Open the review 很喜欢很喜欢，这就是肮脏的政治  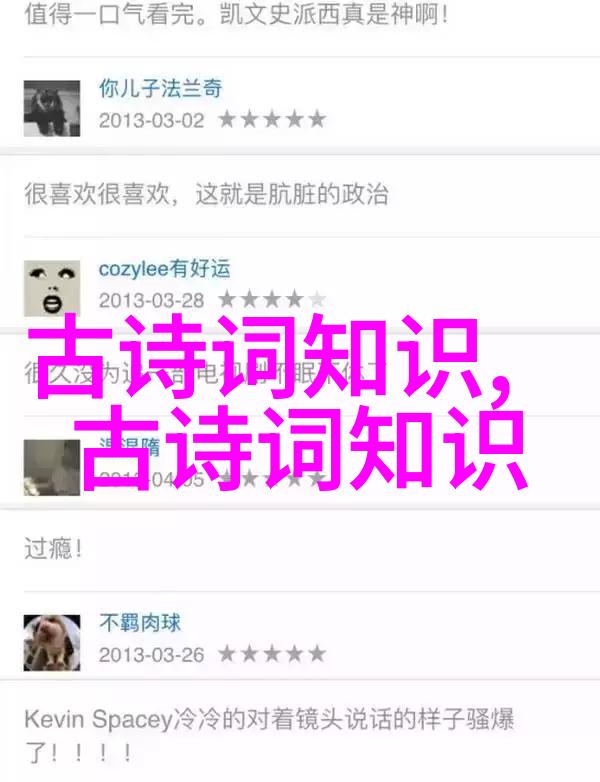tap(206, 194)
